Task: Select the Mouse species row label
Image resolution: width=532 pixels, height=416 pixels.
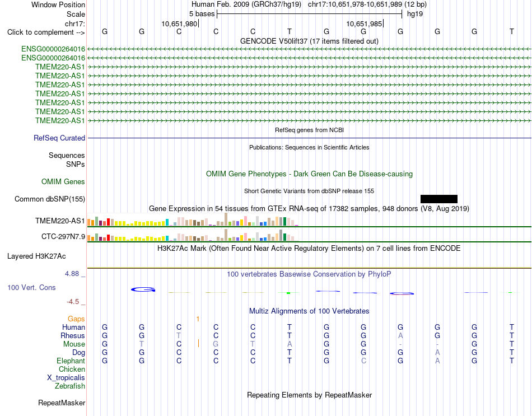Action: (x=74, y=344)
